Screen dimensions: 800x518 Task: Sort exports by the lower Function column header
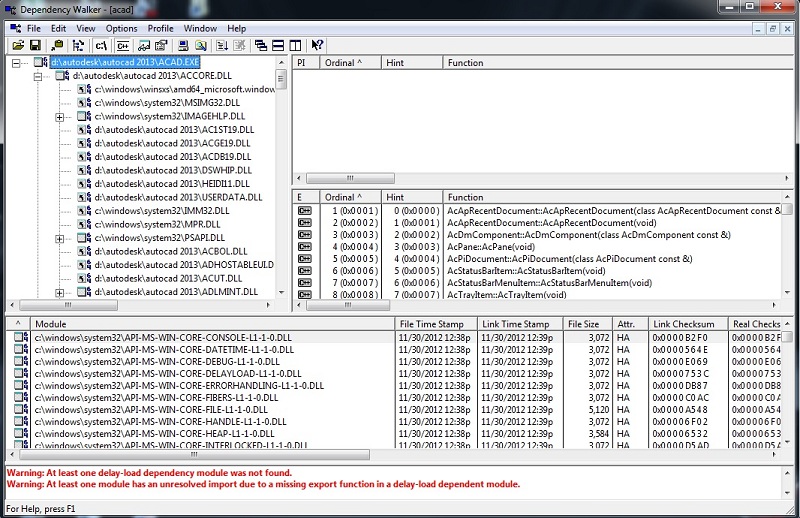(612, 198)
